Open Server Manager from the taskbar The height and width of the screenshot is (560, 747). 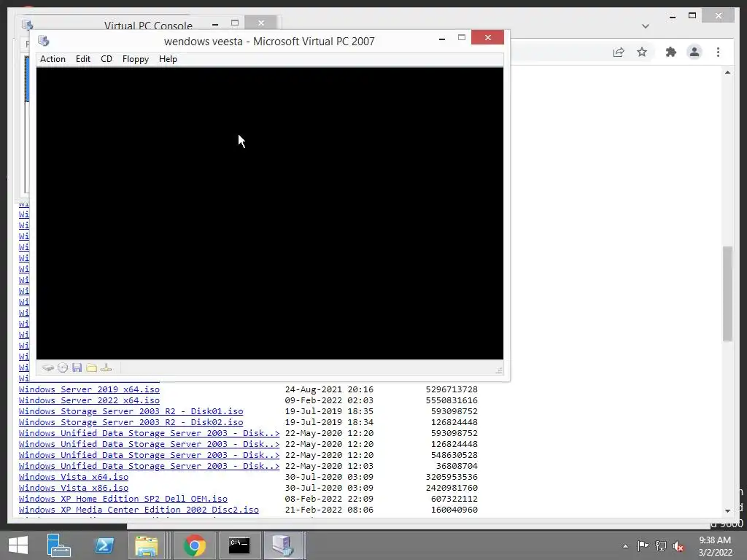(58, 545)
